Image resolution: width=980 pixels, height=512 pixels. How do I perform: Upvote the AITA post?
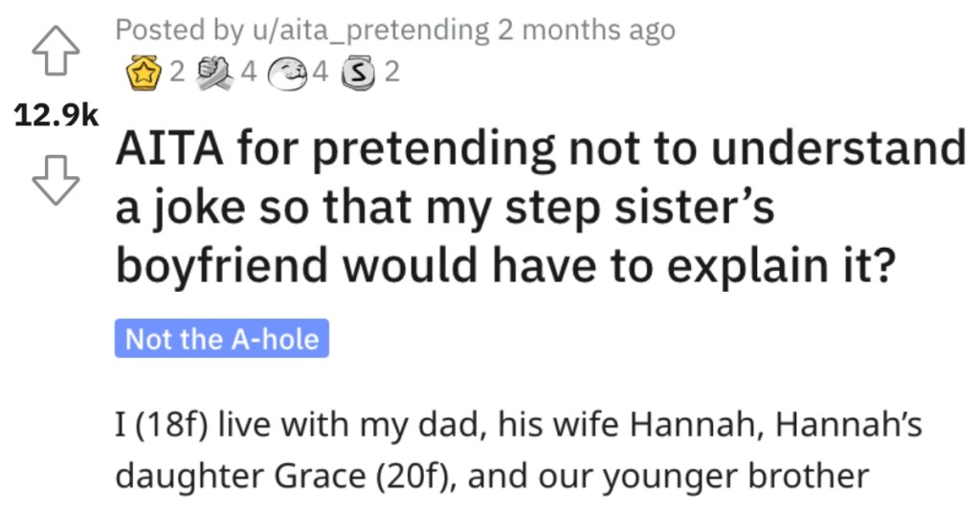pyautogui.click(x=56, y=51)
